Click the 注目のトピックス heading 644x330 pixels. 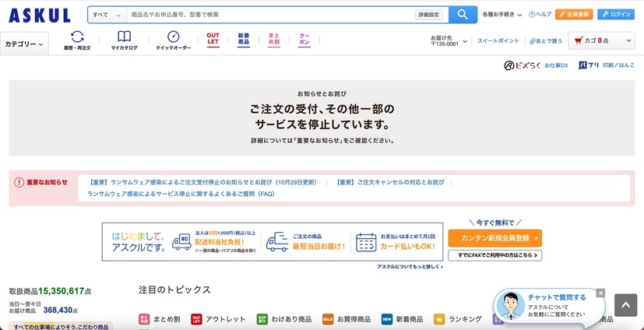[174, 290]
